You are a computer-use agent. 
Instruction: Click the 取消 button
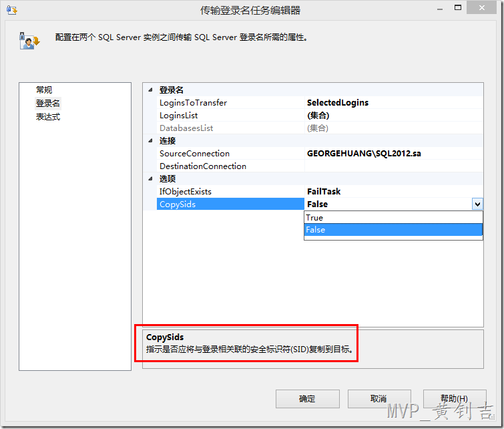(379, 399)
